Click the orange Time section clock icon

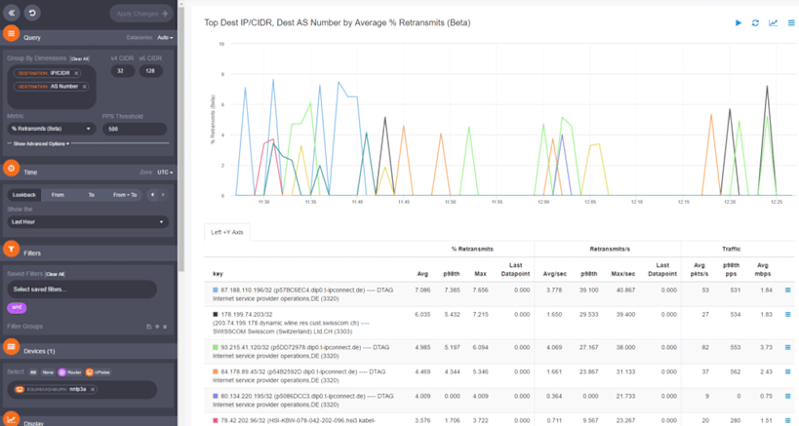pyautogui.click(x=11, y=168)
